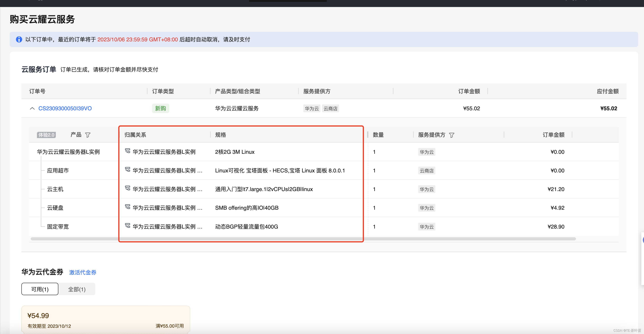Open the 服务提供方 column filter icon
The image size is (644, 334).
point(451,135)
